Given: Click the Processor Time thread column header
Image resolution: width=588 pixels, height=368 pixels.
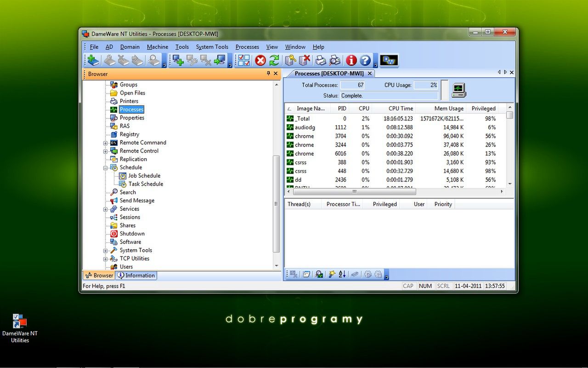Looking at the screenshot, I should coord(341,204).
